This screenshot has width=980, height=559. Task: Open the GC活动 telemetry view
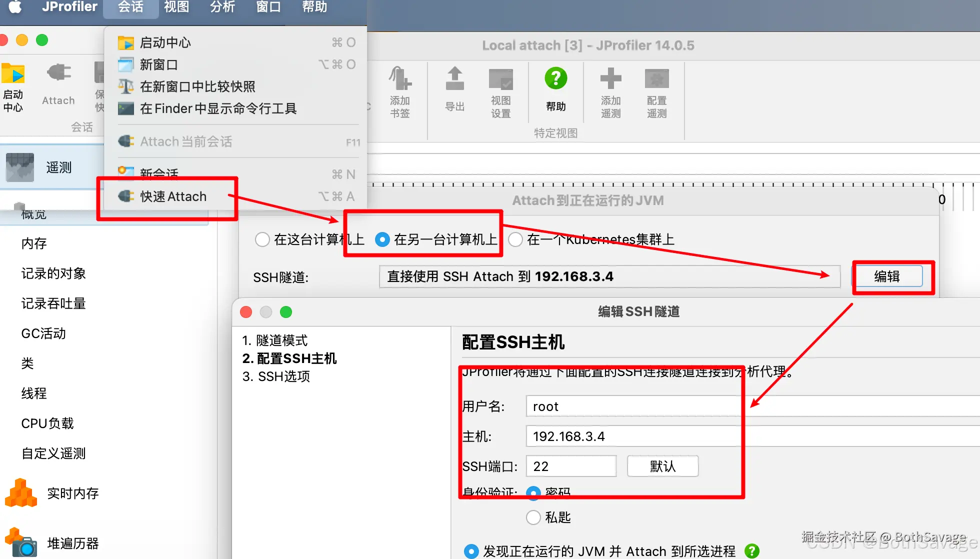pos(43,333)
